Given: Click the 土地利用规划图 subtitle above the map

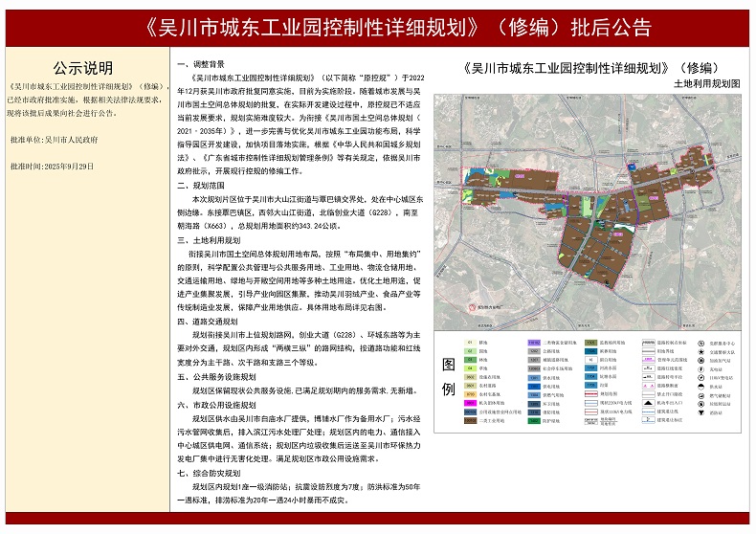Looking at the screenshot, I should click(x=707, y=84).
